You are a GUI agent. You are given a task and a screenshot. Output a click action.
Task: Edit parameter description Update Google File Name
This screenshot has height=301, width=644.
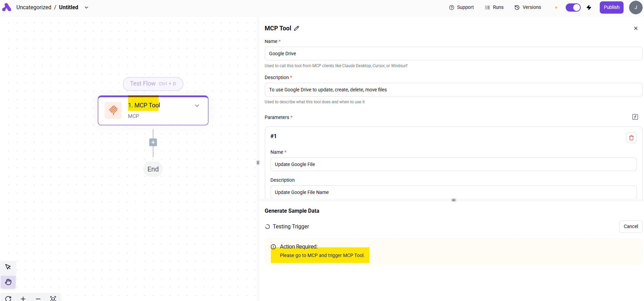pyautogui.click(x=453, y=192)
